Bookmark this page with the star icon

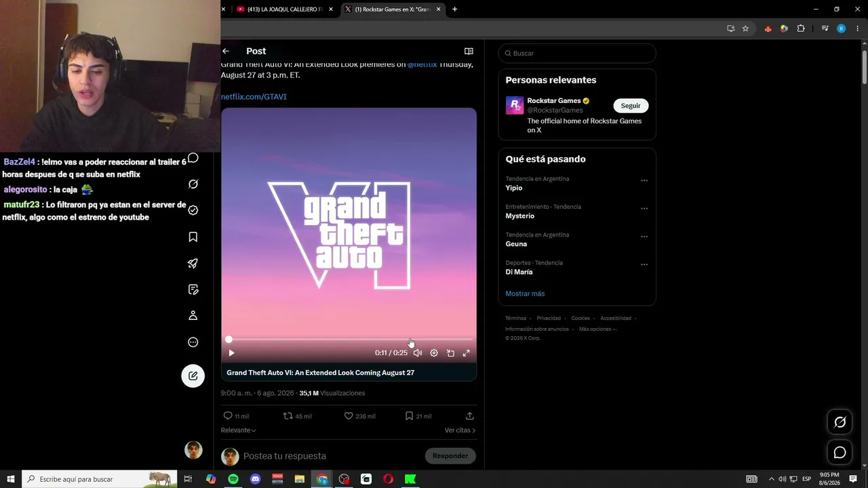pyautogui.click(x=745, y=28)
